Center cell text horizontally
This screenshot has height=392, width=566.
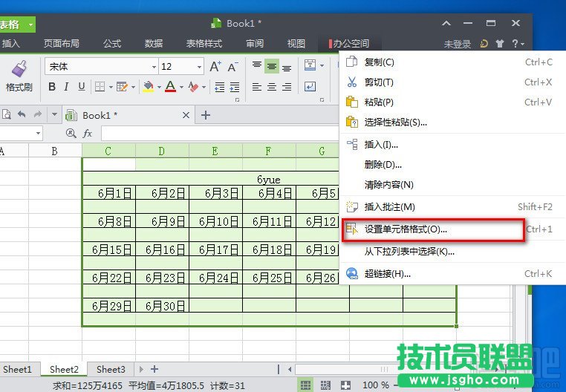click(x=272, y=87)
